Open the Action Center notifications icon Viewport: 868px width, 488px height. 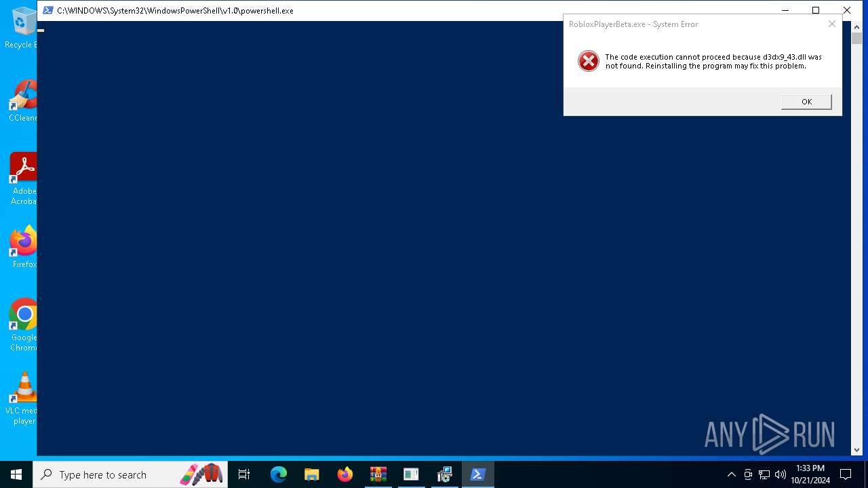coord(846,474)
